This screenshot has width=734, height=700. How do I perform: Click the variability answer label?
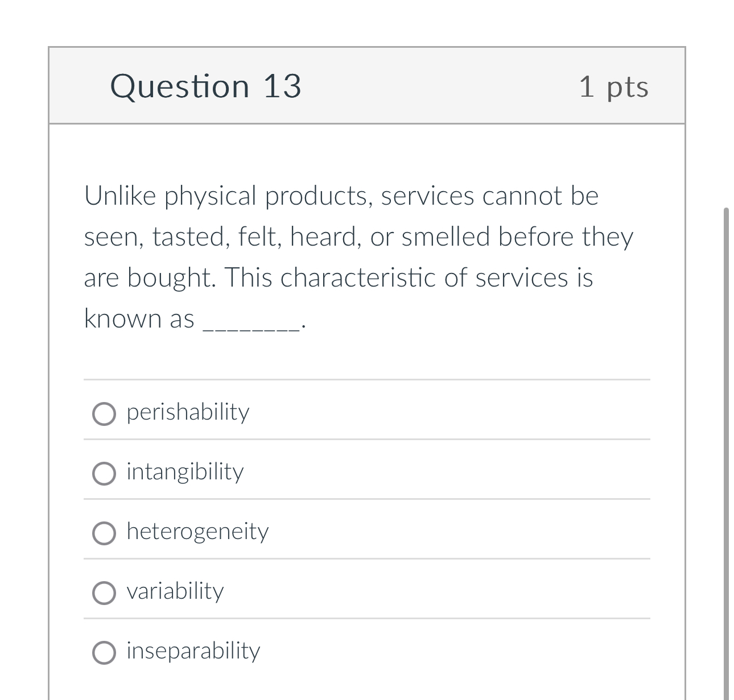coord(176,591)
